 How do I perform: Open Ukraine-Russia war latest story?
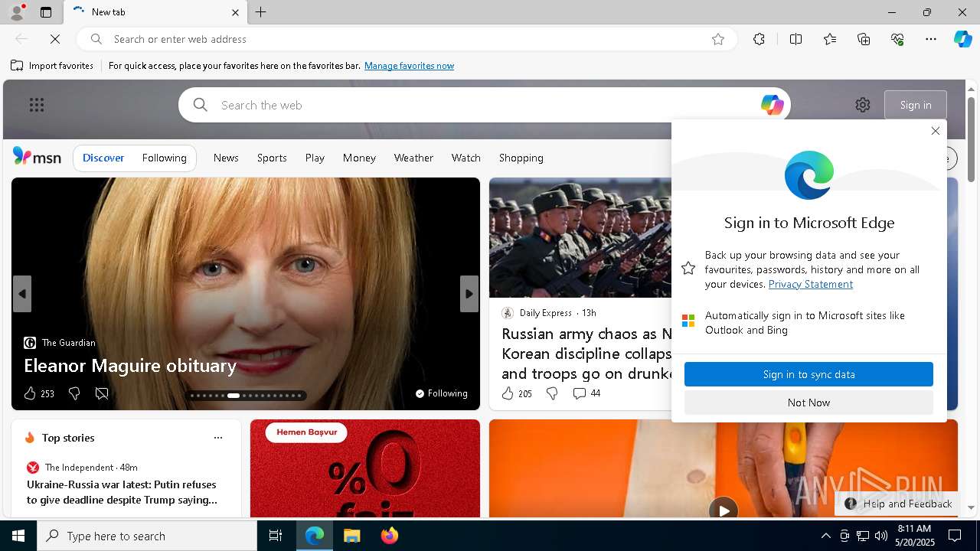(x=122, y=492)
